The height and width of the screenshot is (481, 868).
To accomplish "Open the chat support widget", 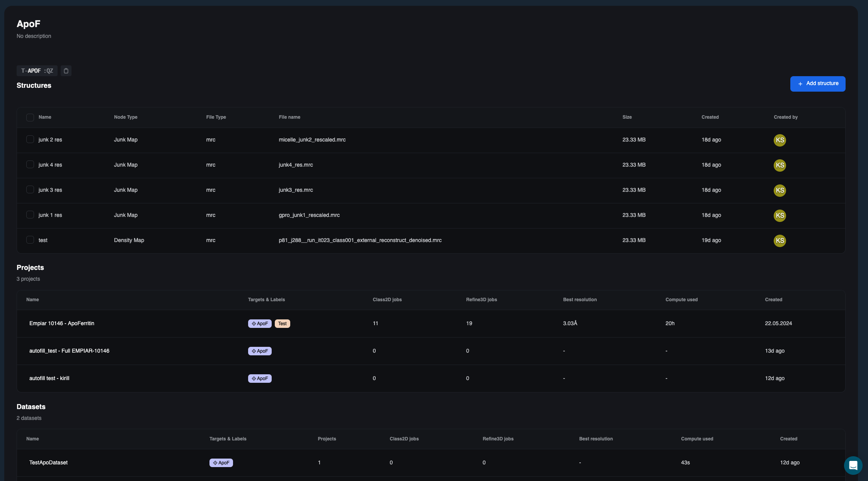I will [853, 465].
